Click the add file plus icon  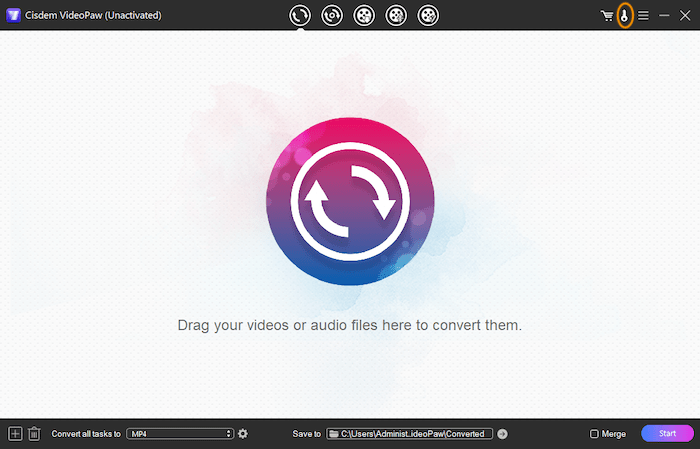[15, 433]
